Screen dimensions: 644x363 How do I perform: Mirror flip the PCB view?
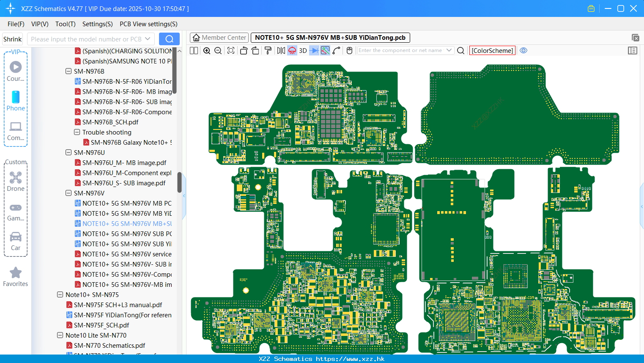[281, 50]
